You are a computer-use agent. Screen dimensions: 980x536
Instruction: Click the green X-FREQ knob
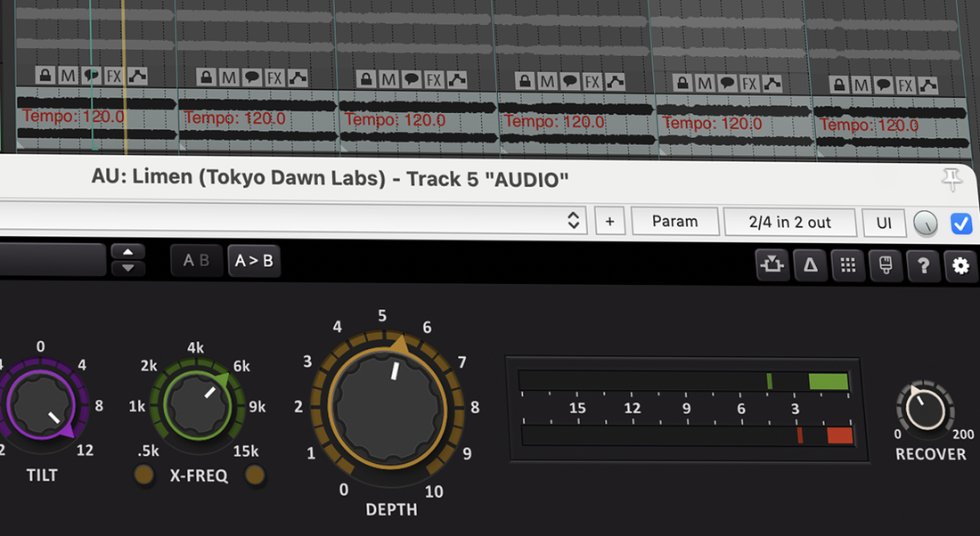pos(198,405)
